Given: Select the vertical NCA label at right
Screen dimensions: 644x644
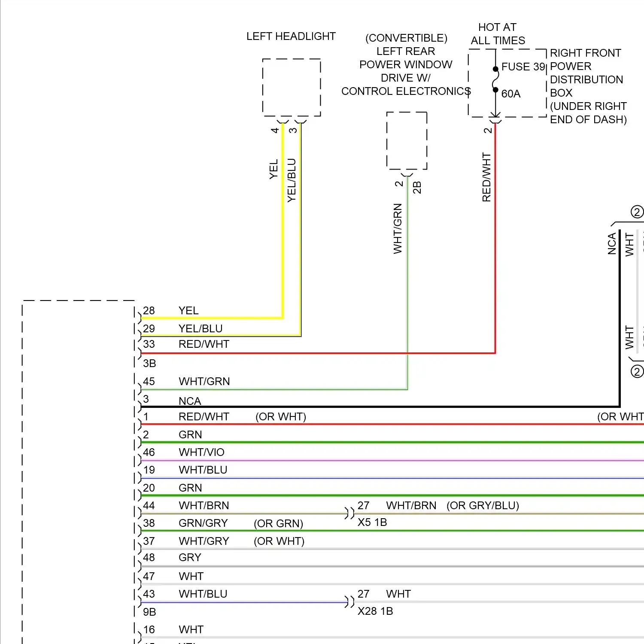Looking at the screenshot, I should click(x=612, y=243).
